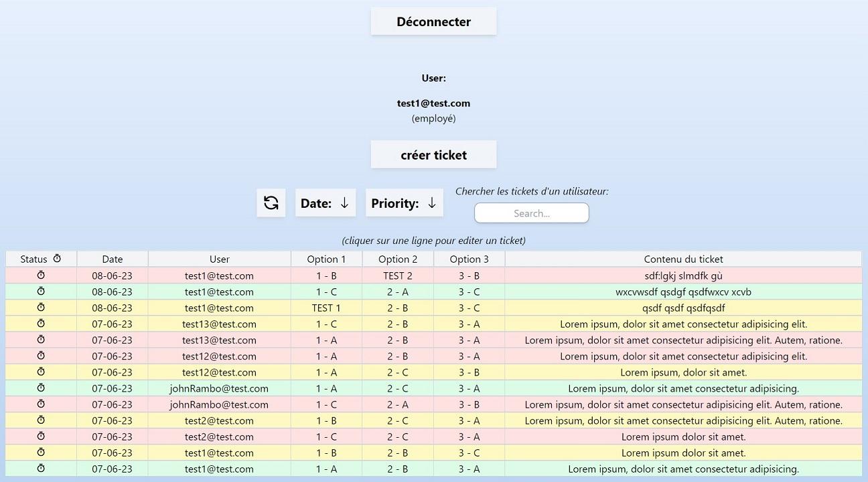Click the stopwatch icon in Status header

[57, 259]
